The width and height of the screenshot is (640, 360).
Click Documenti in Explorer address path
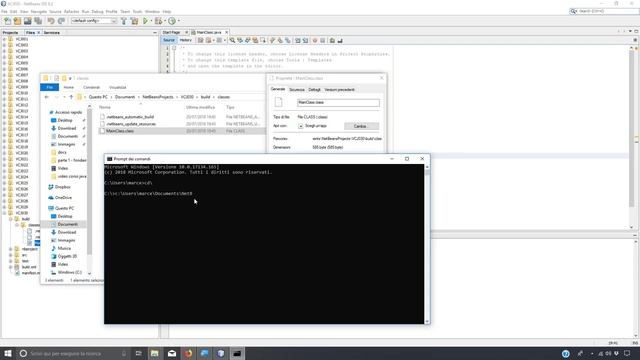pos(124,97)
